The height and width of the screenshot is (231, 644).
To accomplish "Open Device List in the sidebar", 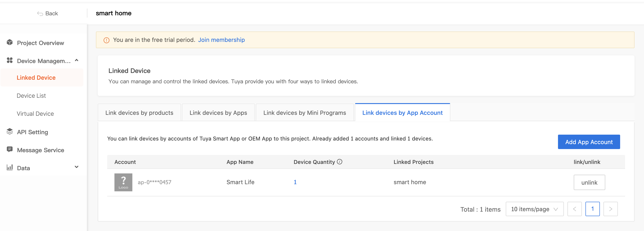I will (31, 96).
